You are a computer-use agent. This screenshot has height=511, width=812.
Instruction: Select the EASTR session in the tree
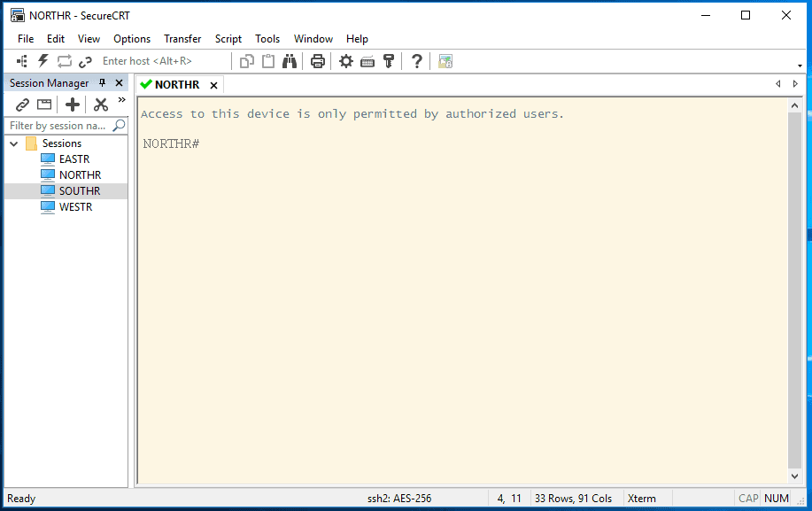coord(74,159)
